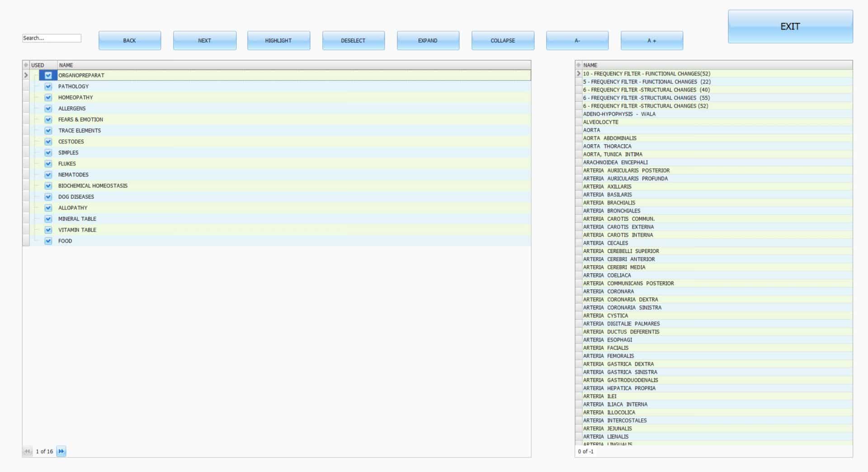
Task: Focus the Search field
Action: pyautogui.click(x=52, y=38)
